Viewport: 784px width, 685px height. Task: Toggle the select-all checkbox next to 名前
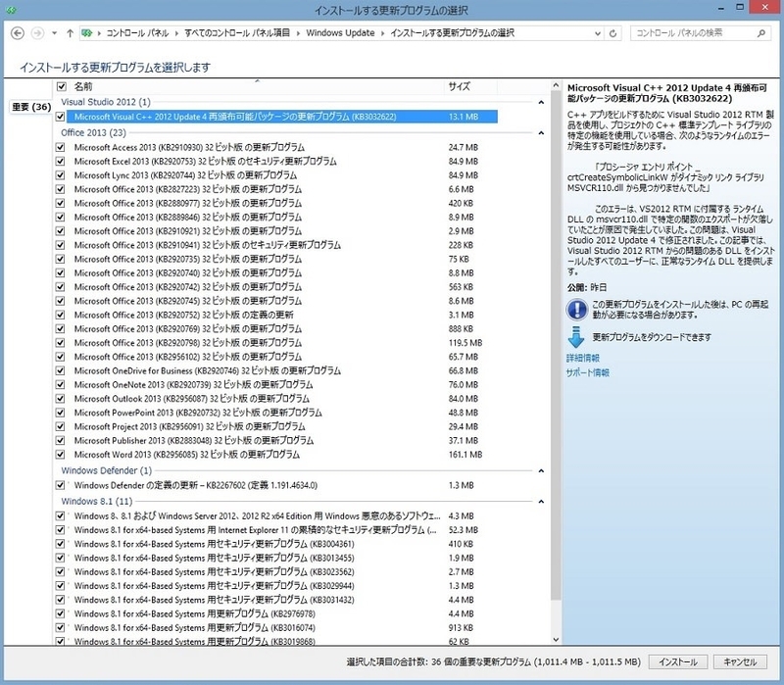(x=62, y=86)
